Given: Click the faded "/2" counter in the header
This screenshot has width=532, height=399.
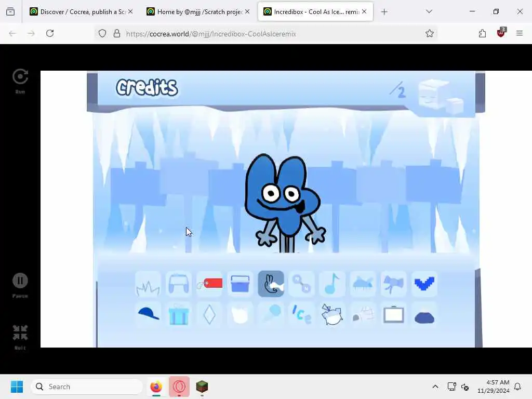Looking at the screenshot, I should (x=397, y=90).
